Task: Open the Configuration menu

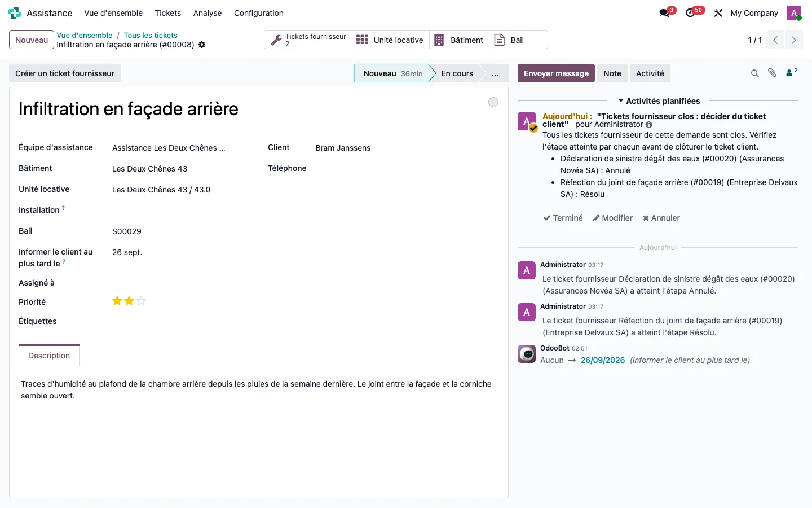Action: 259,13
